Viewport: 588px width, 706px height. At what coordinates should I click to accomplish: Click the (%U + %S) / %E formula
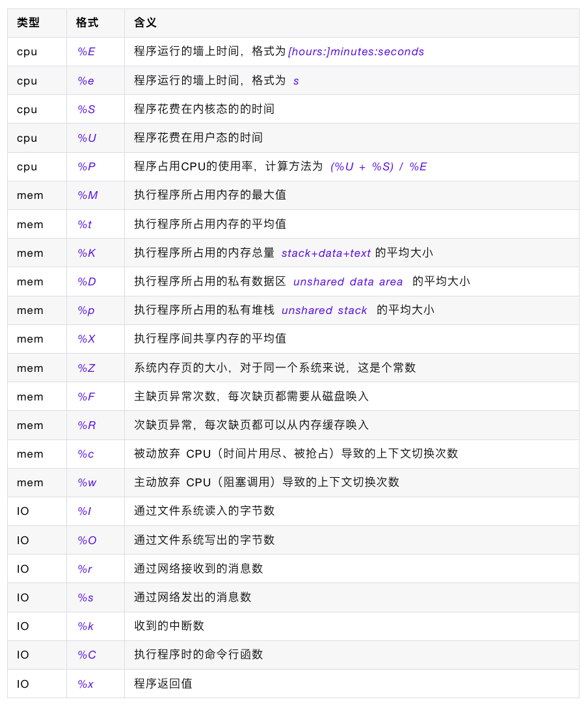(379, 166)
